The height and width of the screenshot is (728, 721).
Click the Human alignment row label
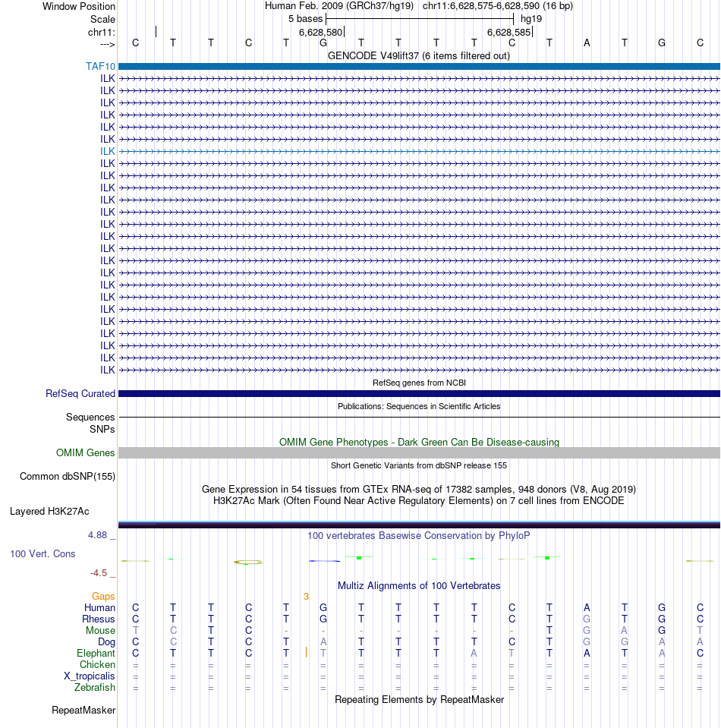99,608
